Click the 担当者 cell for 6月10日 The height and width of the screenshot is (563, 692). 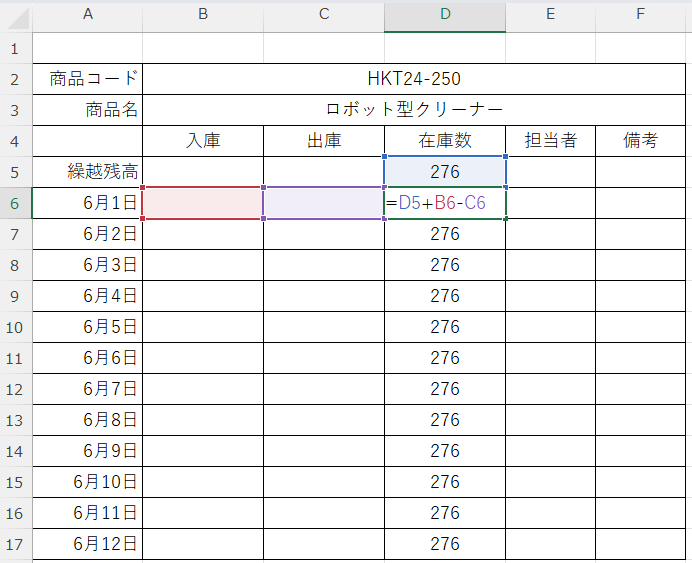(x=550, y=482)
